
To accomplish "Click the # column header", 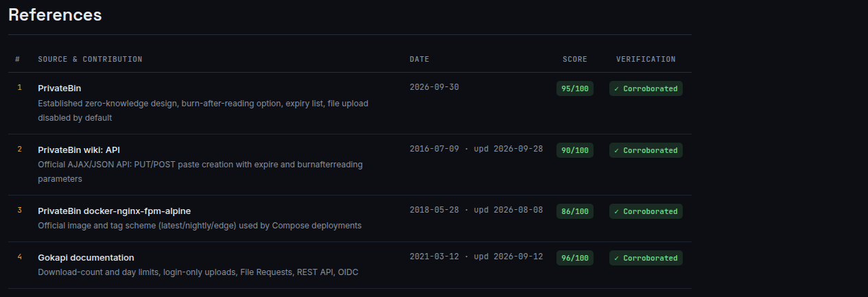I will (x=17, y=59).
